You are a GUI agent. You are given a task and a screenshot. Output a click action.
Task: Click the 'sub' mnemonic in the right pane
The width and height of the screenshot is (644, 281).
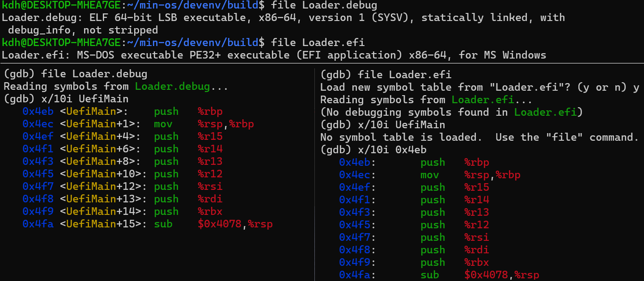pyautogui.click(x=430, y=275)
